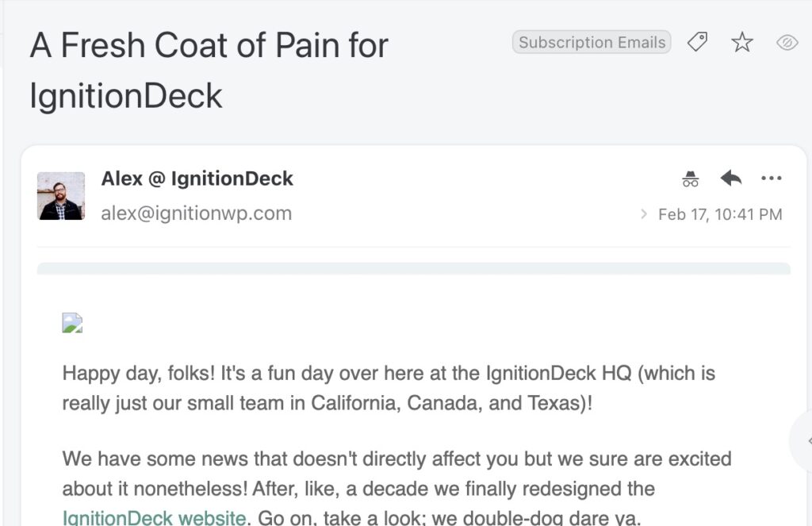Image resolution: width=812 pixels, height=526 pixels.
Task: Expand details chevron beside Feb 17 date
Action: tap(644, 214)
